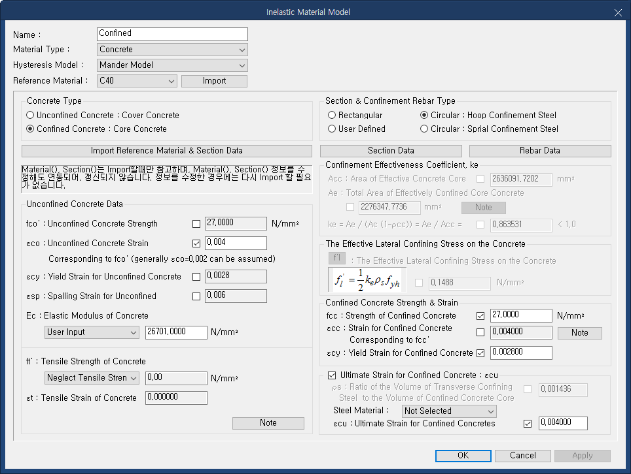Click the tensile strength field showing 0.00
This screenshot has height=474, width=631.
pos(176,378)
